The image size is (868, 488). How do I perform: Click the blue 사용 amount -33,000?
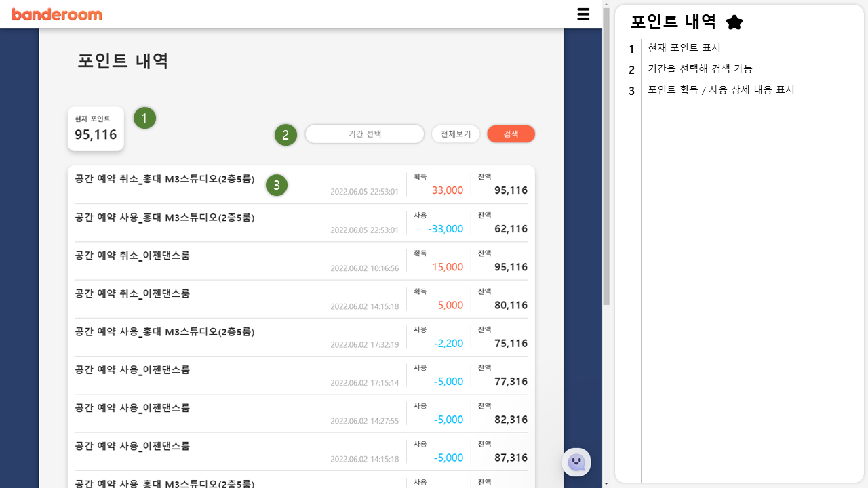point(447,229)
